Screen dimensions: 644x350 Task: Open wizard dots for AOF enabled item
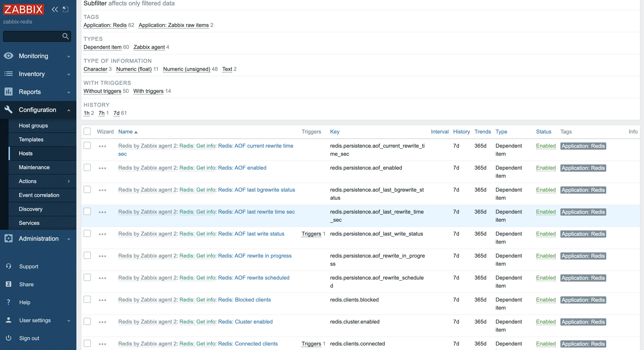pos(102,168)
